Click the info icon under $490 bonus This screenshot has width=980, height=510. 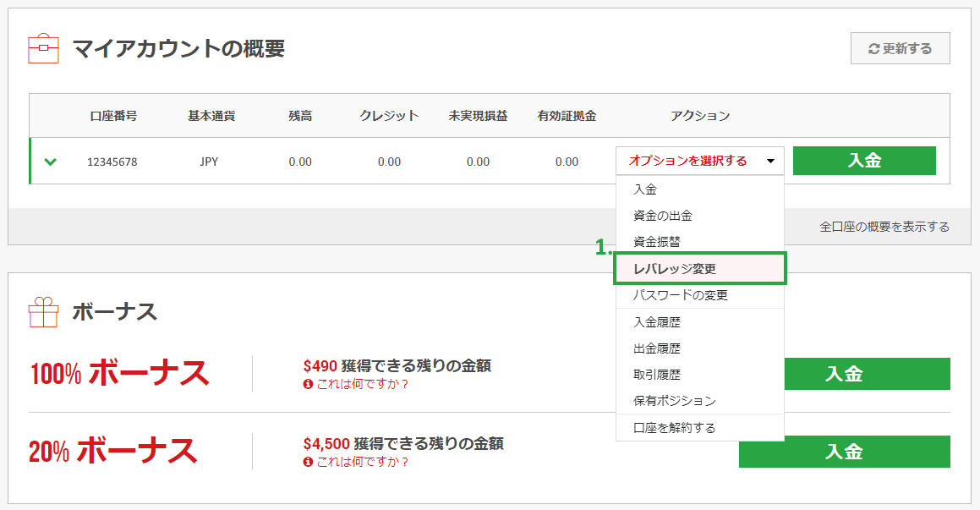[308, 384]
